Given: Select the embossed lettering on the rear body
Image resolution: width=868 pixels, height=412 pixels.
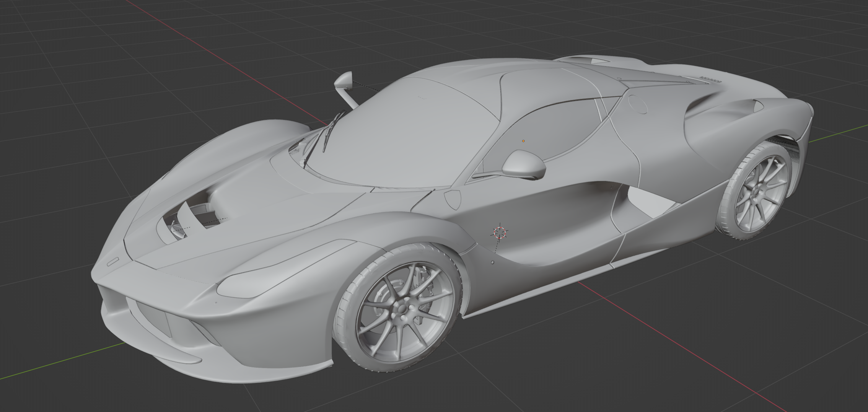Looking at the screenshot, I should tap(710, 80).
